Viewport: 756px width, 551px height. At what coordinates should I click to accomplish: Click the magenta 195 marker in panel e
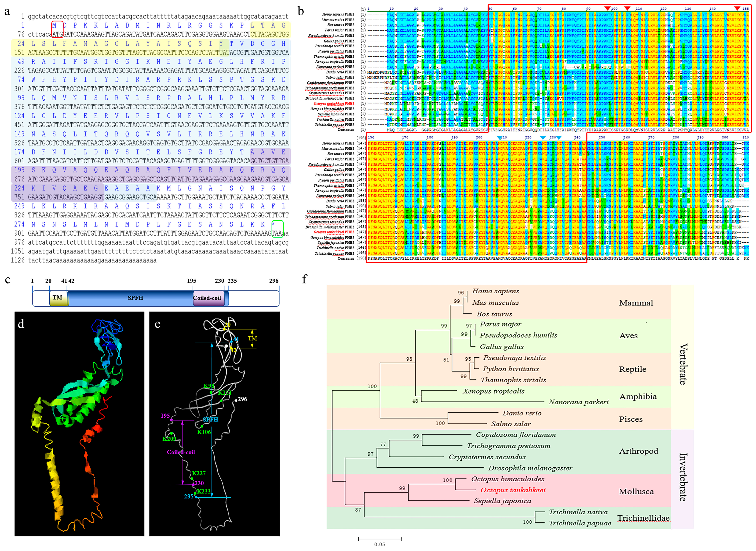pos(165,415)
